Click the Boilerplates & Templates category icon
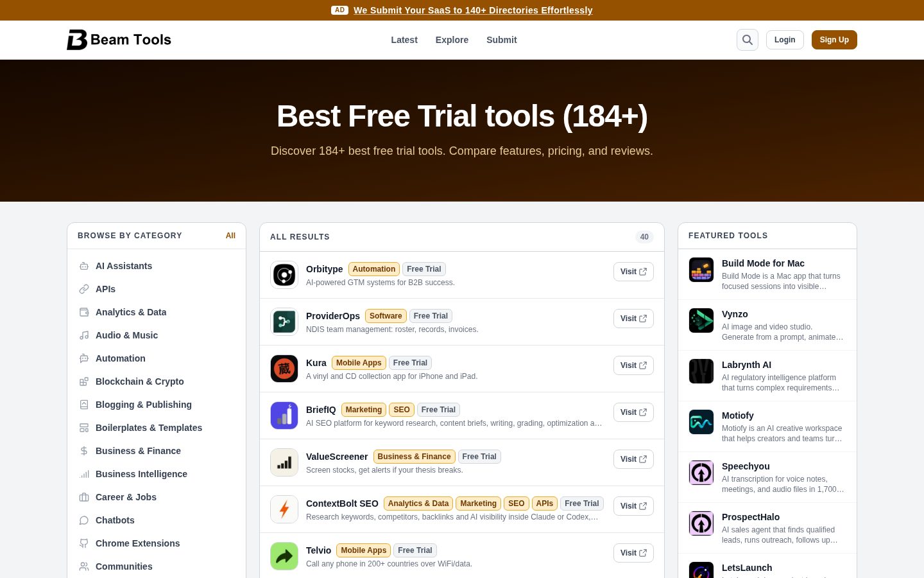Screen dimensions: 924x578 coord(84,428)
